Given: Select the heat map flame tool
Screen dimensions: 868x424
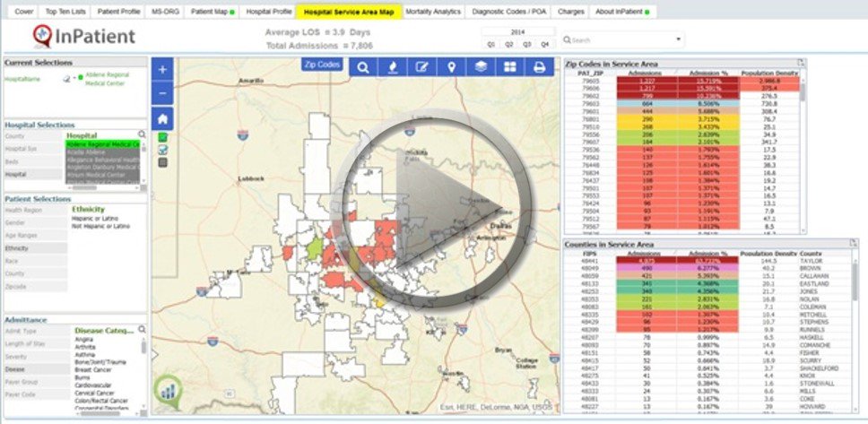Looking at the screenshot, I should click(393, 67).
